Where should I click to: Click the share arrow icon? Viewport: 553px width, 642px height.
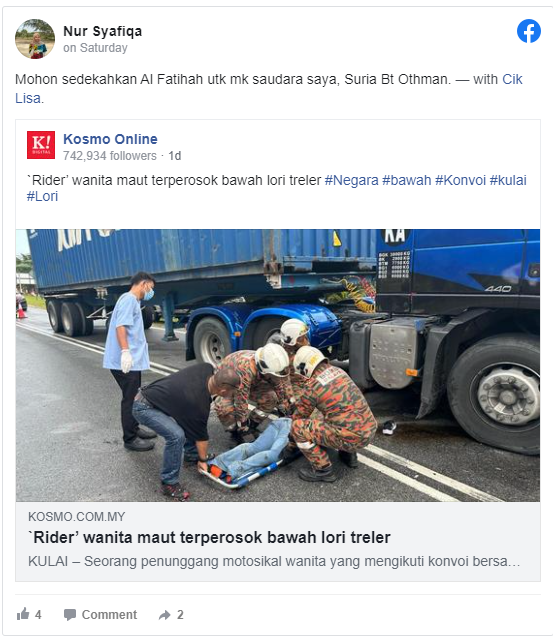[x=165, y=615]
